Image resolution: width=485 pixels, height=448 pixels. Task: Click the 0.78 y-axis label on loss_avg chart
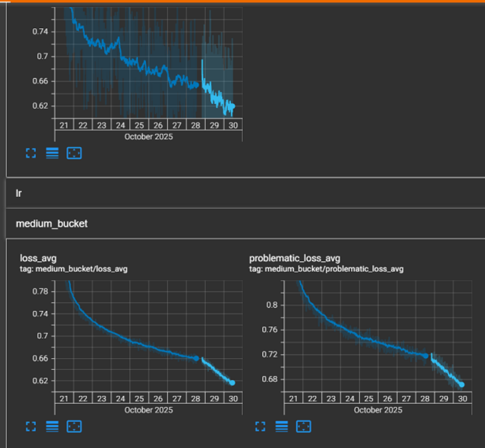click(x=40, y=291)
